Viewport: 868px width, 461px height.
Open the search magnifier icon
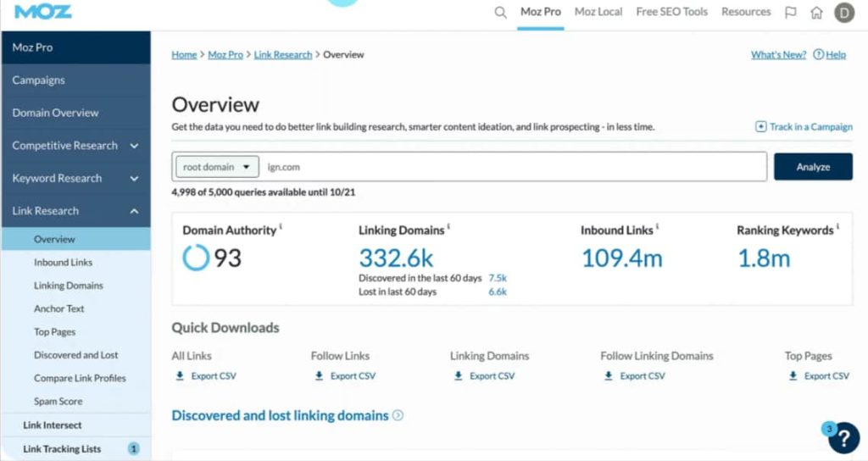click(500, 12)
